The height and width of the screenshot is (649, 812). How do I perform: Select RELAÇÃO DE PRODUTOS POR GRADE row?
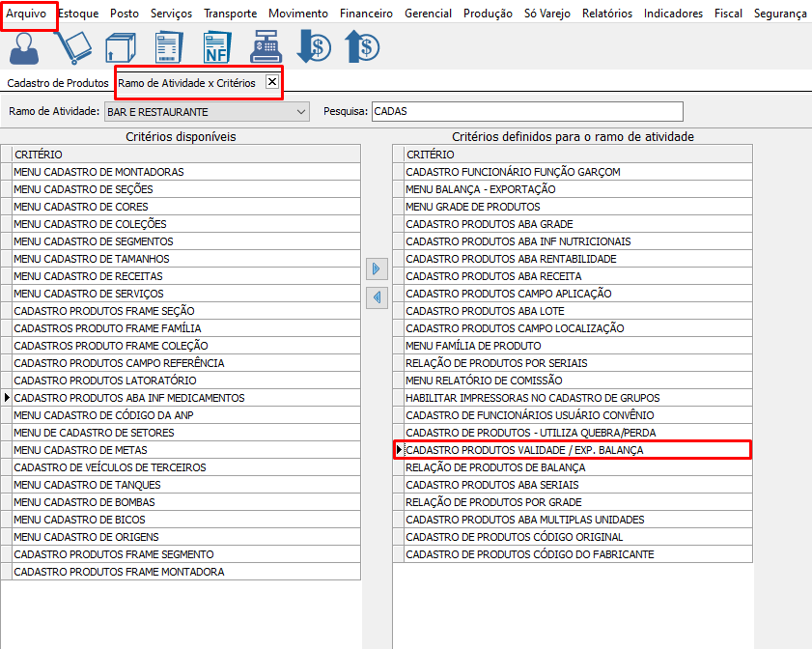[x=493, y=502]
